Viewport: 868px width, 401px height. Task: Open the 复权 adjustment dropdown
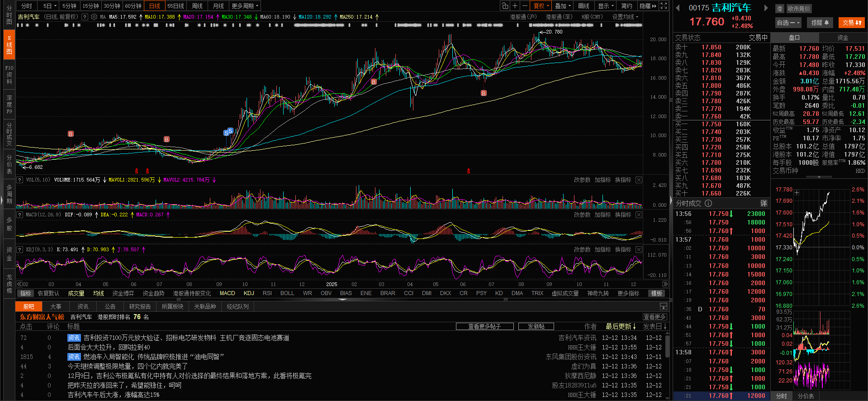click(541, 6)
